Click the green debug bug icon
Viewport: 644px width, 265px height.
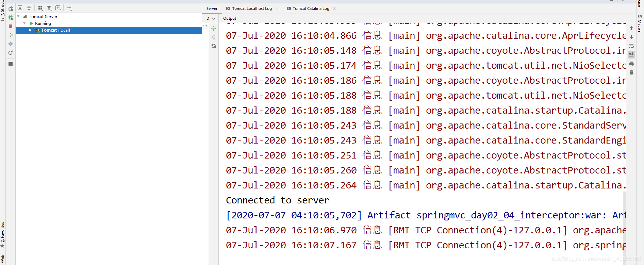coord(11,17)
